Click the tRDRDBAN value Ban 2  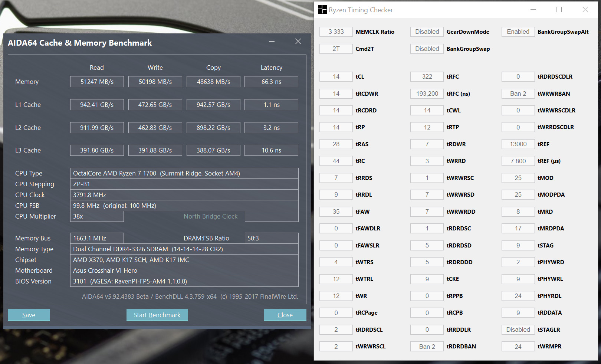point(427,347)
